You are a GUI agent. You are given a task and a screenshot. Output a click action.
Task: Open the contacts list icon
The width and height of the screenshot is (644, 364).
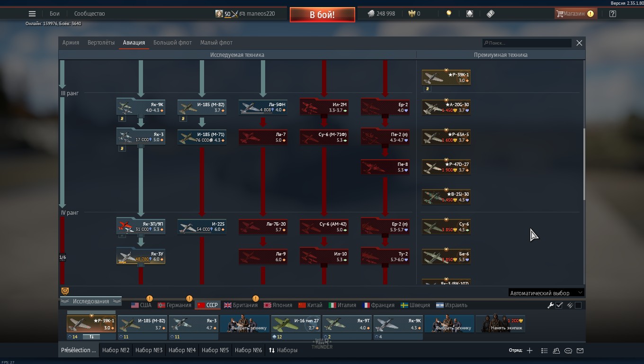(545, 351)
